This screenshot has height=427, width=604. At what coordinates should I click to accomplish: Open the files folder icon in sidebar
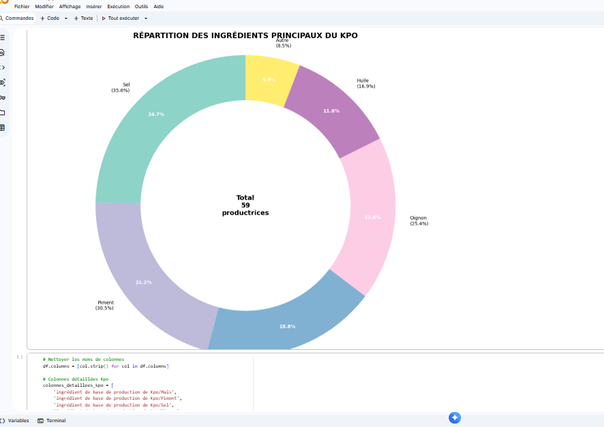[3, 113]
